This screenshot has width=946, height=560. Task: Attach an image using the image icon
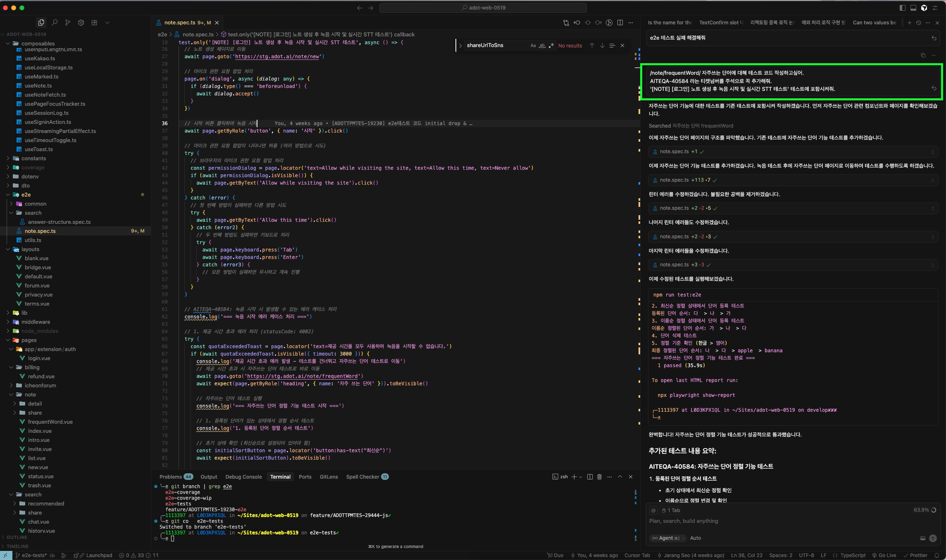pos(922,538)
